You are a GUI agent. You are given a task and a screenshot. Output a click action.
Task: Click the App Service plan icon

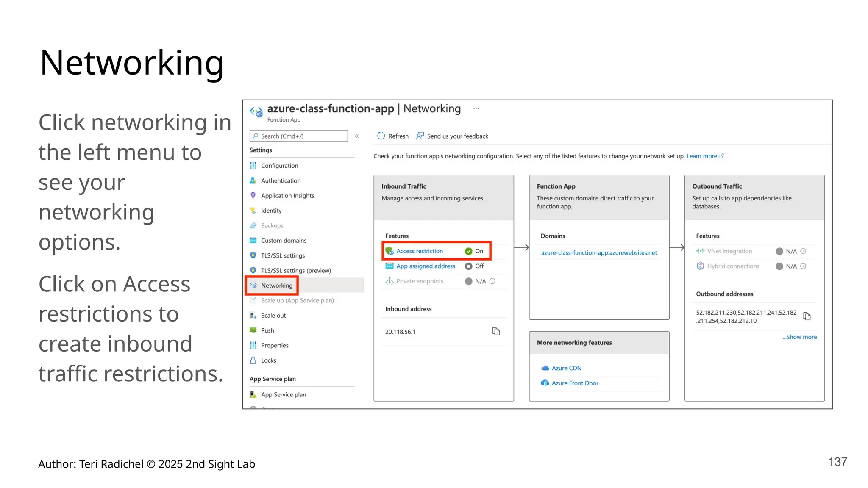(x=253, y=394)
